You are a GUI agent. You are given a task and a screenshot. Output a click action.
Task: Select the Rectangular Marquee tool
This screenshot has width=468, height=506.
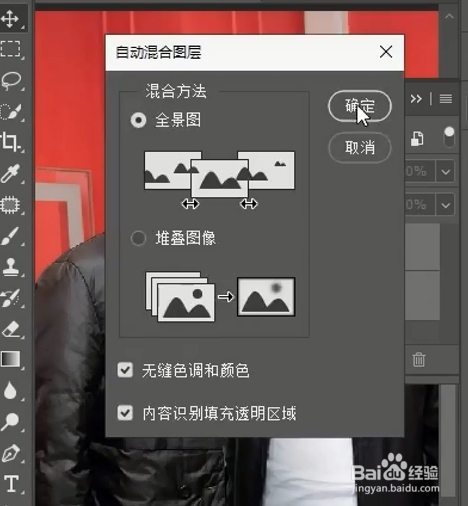10,49
